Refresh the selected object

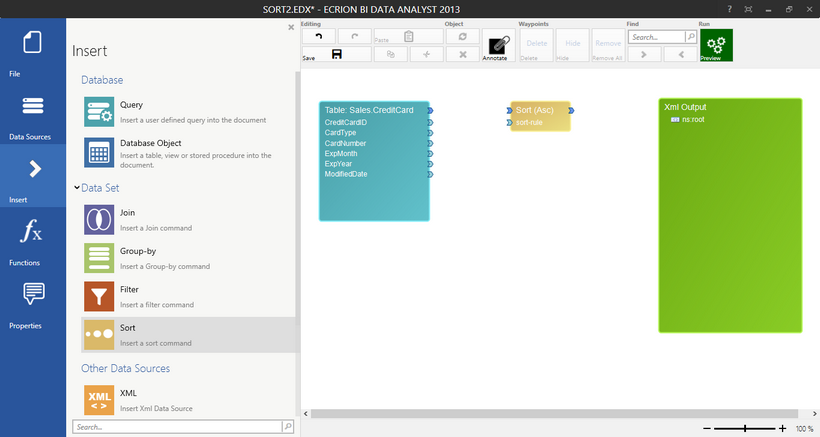coord(463,36)
